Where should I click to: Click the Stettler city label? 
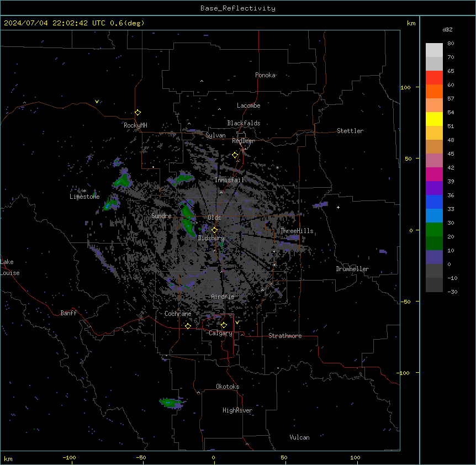[350, 131]
